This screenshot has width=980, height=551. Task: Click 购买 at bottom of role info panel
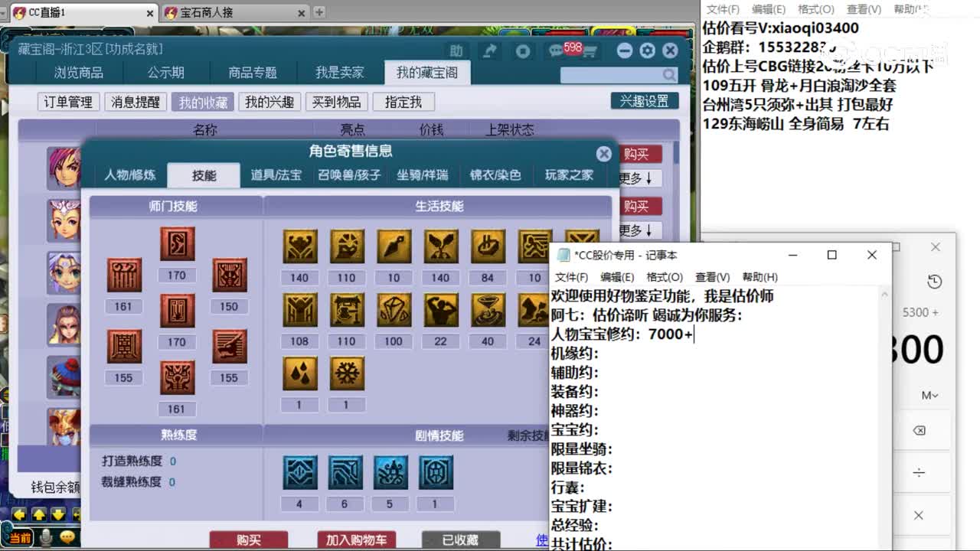[x=249, y=540]
